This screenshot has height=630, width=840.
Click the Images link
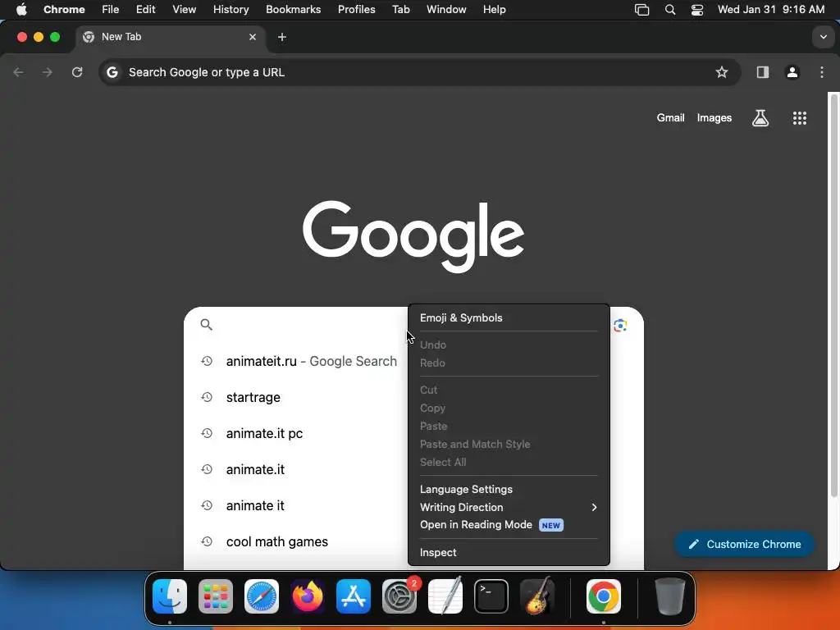714,118
